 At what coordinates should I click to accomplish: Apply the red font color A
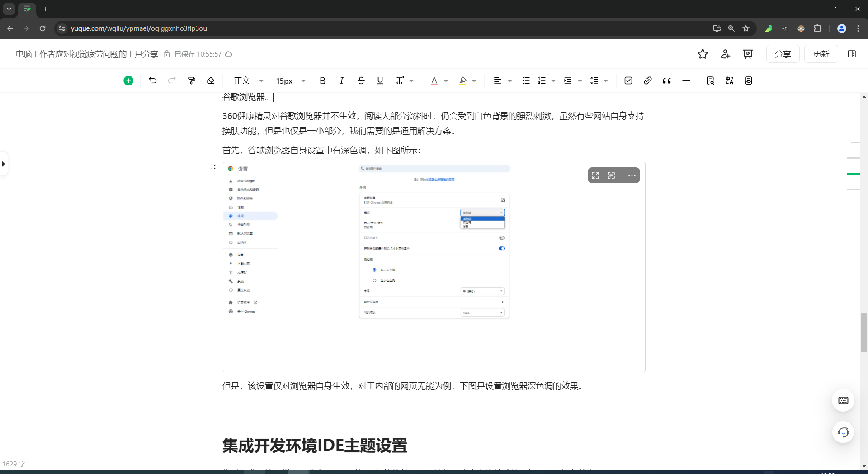coord(434,81)
